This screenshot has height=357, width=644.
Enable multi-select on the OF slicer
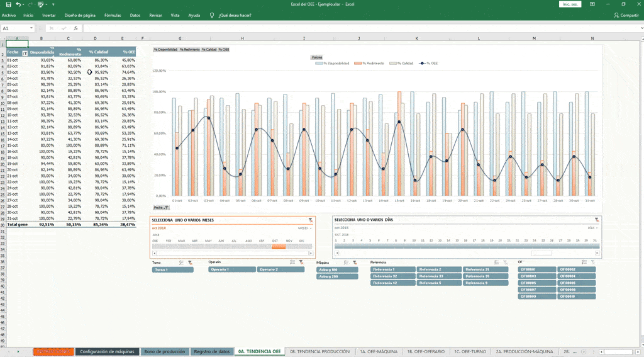pyautogui.click(x=584, y=262)
